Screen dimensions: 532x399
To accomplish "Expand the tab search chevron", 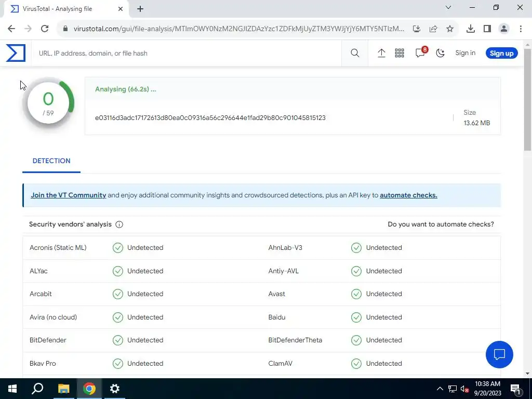I will pos(448,7).
